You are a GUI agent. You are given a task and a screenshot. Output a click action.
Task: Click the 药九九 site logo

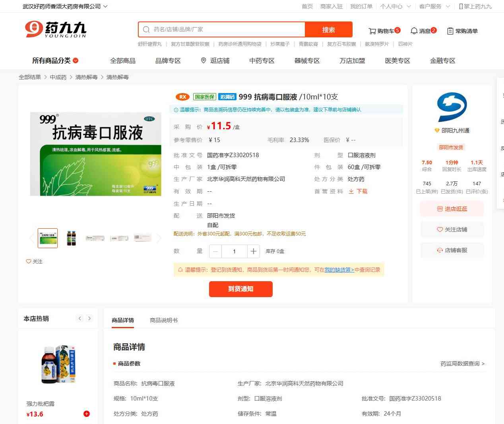point(56,29)
